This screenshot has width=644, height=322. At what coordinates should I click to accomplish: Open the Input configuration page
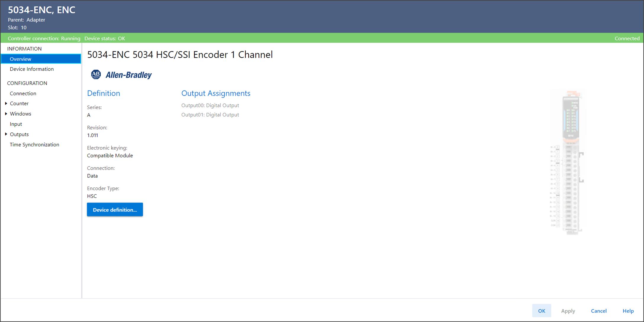point(16,124)
